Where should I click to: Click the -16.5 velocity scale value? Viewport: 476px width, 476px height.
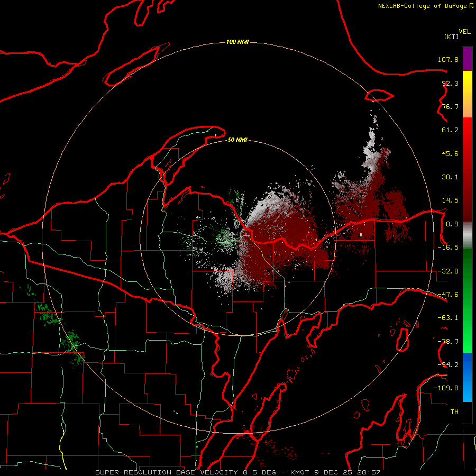click(448, 248)
